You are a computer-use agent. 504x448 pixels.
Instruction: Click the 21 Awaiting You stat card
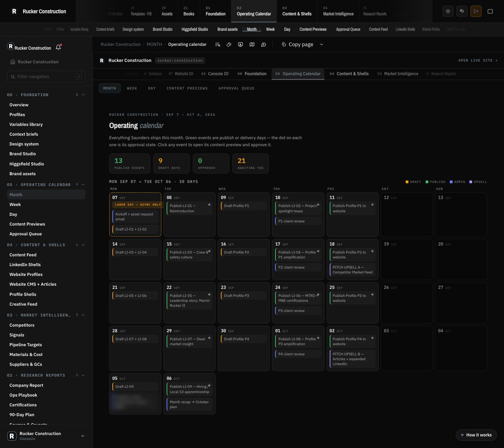[x=251, y=164]
